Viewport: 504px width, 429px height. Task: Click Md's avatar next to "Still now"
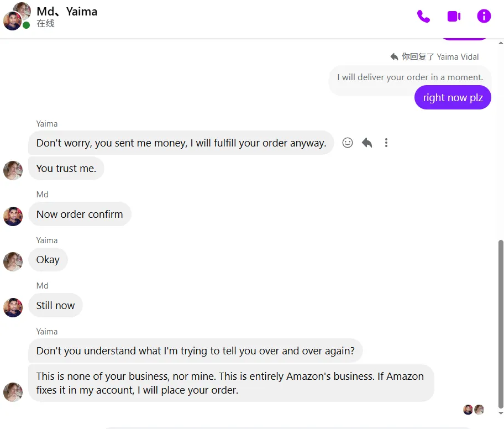coord(13,307)
